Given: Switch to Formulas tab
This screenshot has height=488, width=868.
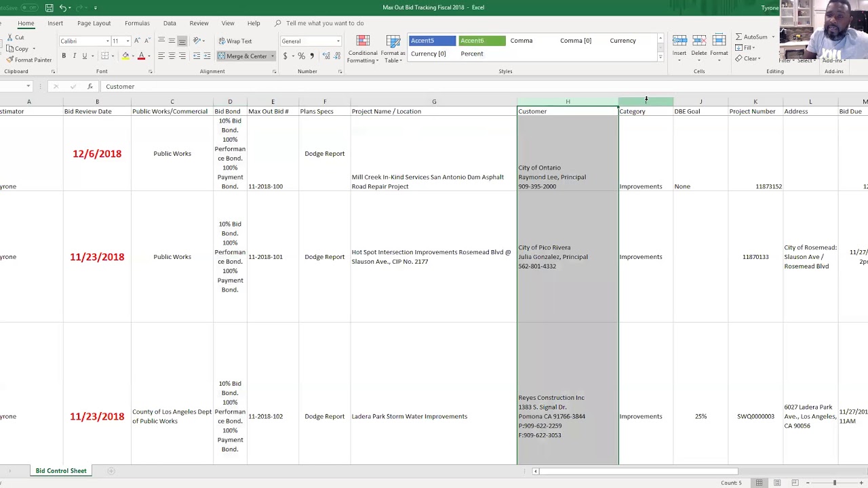Looking at the screenshot, I should pos(137,23).
